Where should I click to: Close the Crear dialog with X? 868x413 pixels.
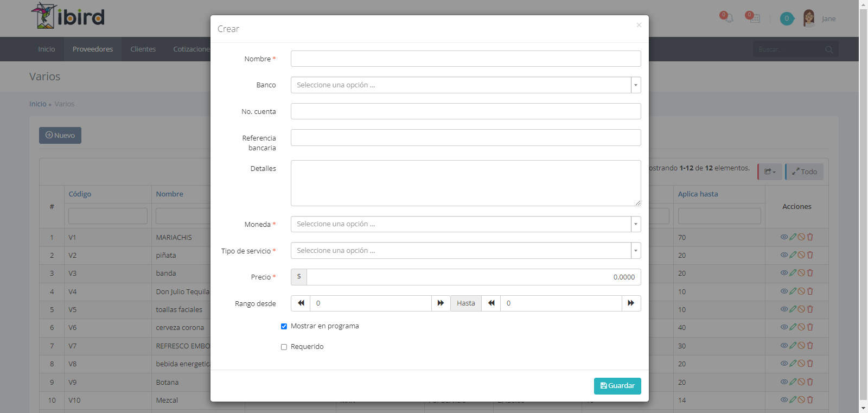click(x=639, y=25)
